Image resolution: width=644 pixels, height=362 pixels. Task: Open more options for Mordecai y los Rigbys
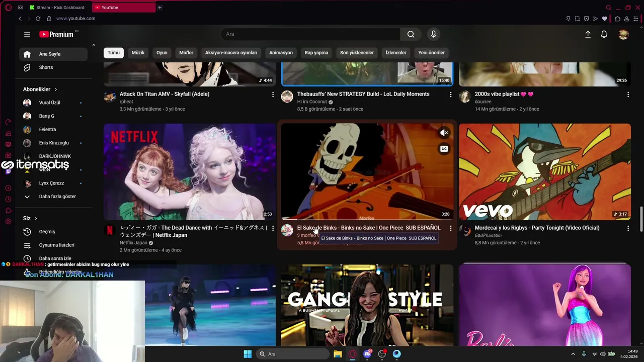click(x=628, y=228)
